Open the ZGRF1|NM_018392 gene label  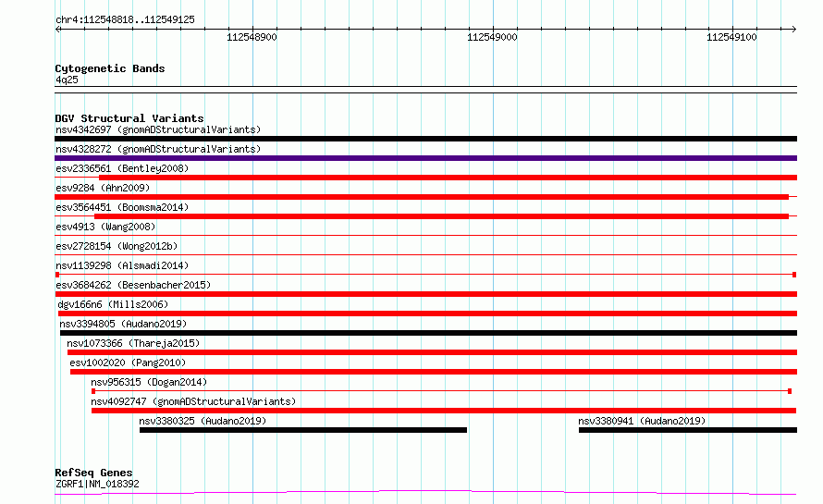tap(97, 484)
